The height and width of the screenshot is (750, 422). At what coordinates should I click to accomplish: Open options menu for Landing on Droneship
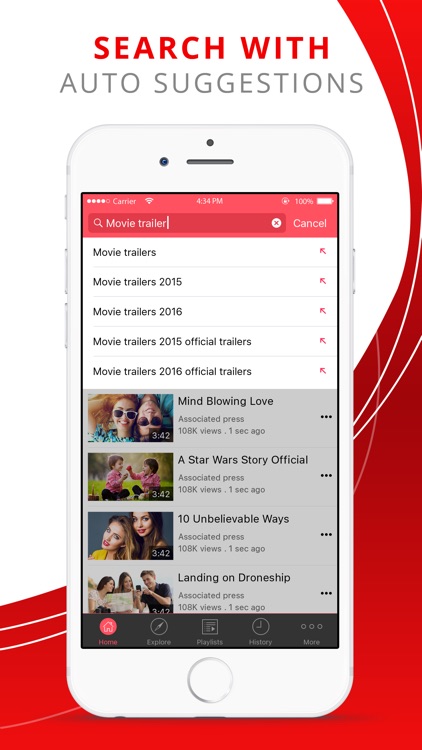[x=326, y=593]
